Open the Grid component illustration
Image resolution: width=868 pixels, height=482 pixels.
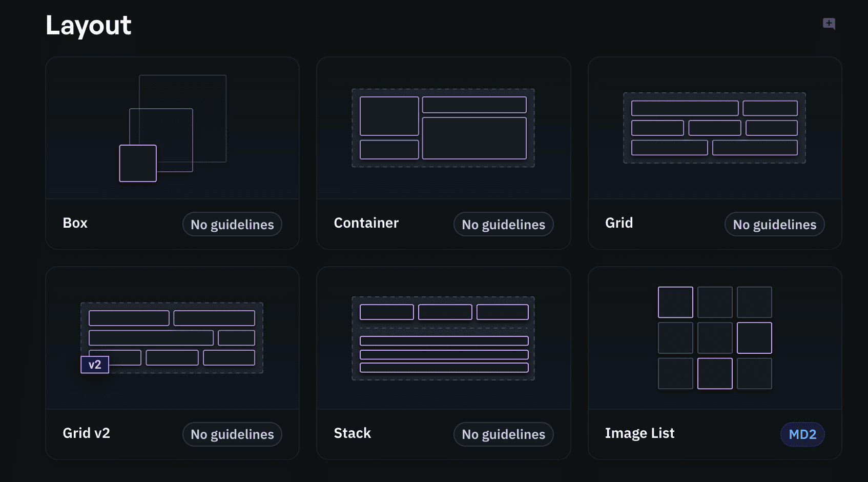715,128
